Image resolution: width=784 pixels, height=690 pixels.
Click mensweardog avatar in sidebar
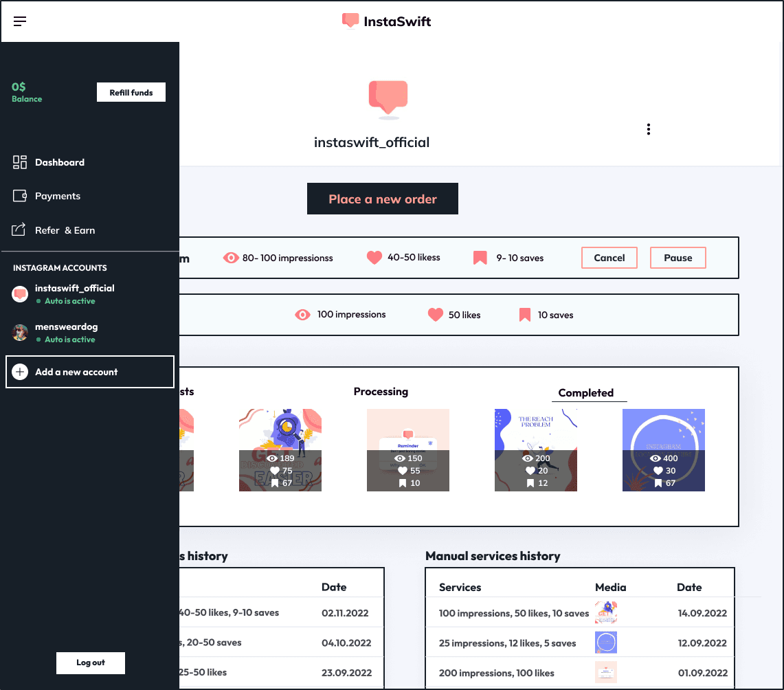click(x=20, y=333)
